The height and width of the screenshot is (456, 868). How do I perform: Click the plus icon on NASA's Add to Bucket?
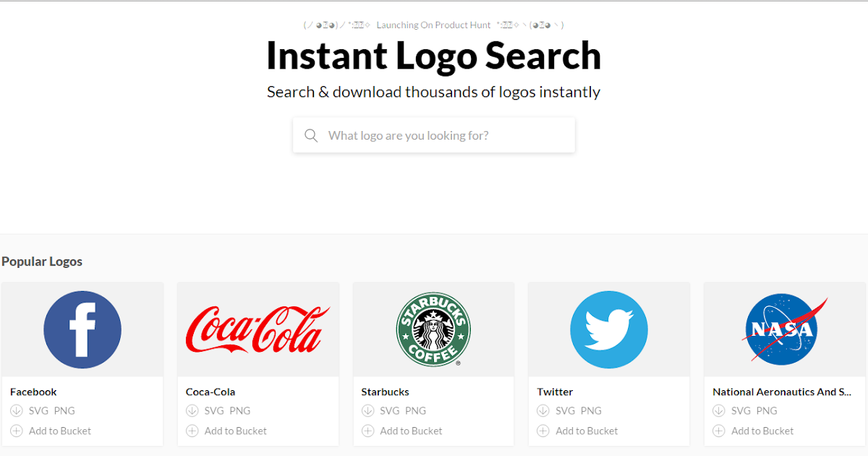pyautogui.click(x=718, y=431)
